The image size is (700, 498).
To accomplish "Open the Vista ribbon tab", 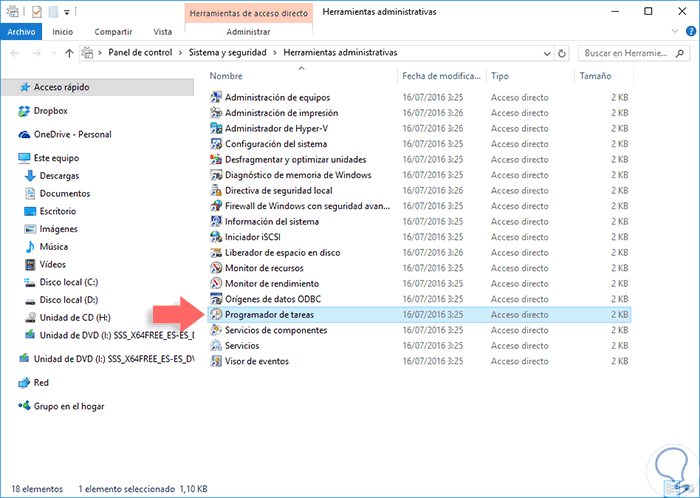I will pos(162,32).
